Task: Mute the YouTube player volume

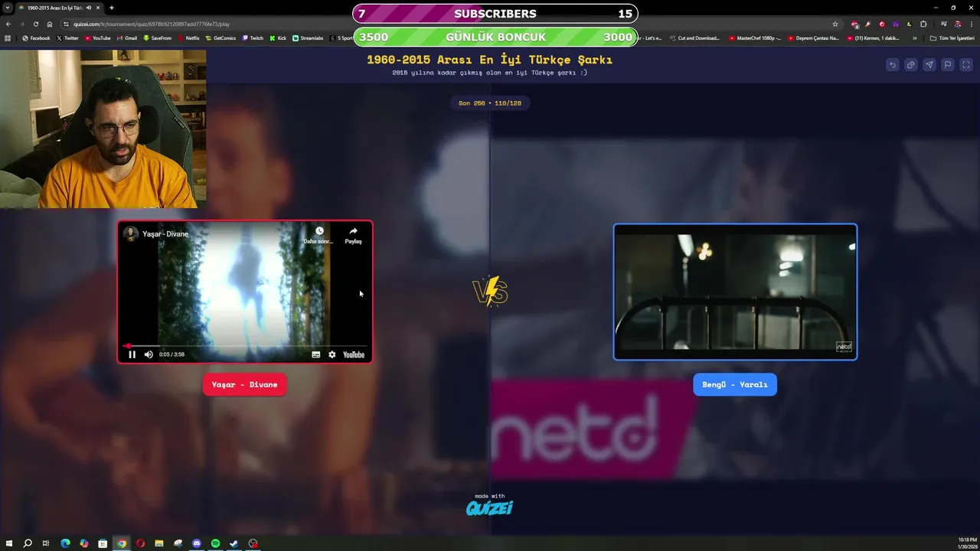Action: tap(149, 354)
